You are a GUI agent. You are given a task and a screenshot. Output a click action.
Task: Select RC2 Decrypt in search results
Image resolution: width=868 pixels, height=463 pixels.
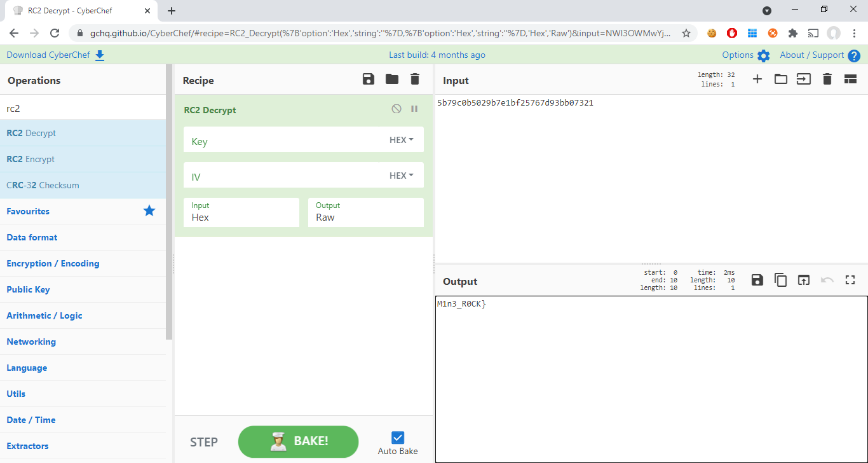click(x=83, y=133)
